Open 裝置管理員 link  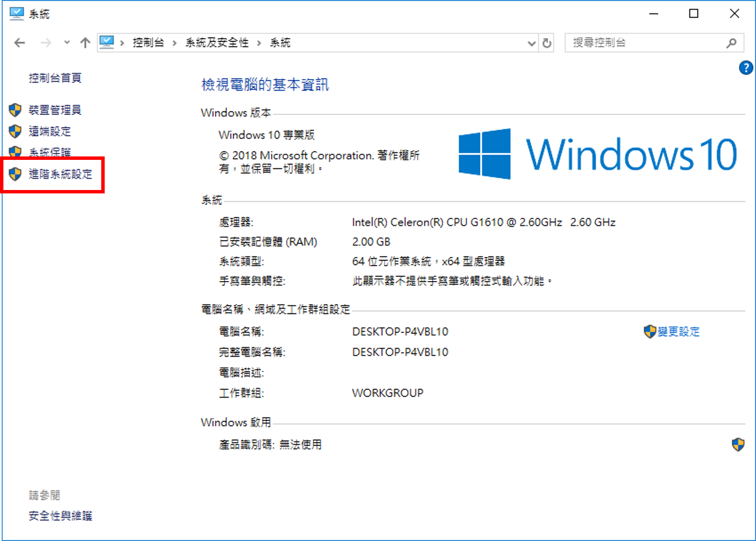(x=55, y=110)
